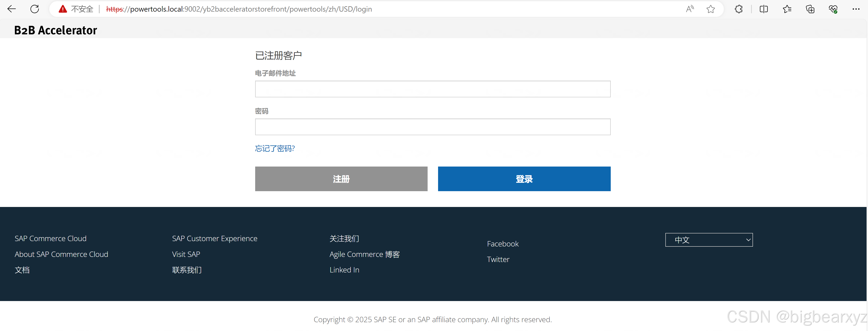The height and width of the screenshot is (331, 868).
Task: Toggle the split screen icon
Action: pos(764,9)
